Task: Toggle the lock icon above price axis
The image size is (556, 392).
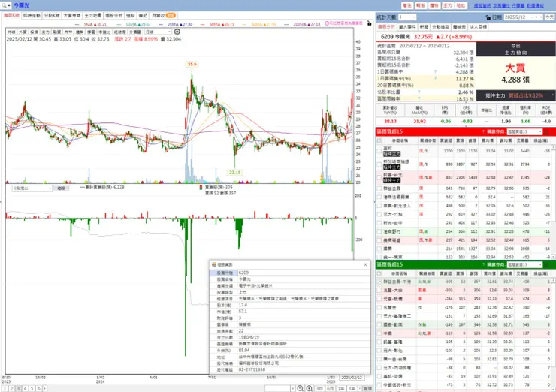Action: (x=369, y=23)
